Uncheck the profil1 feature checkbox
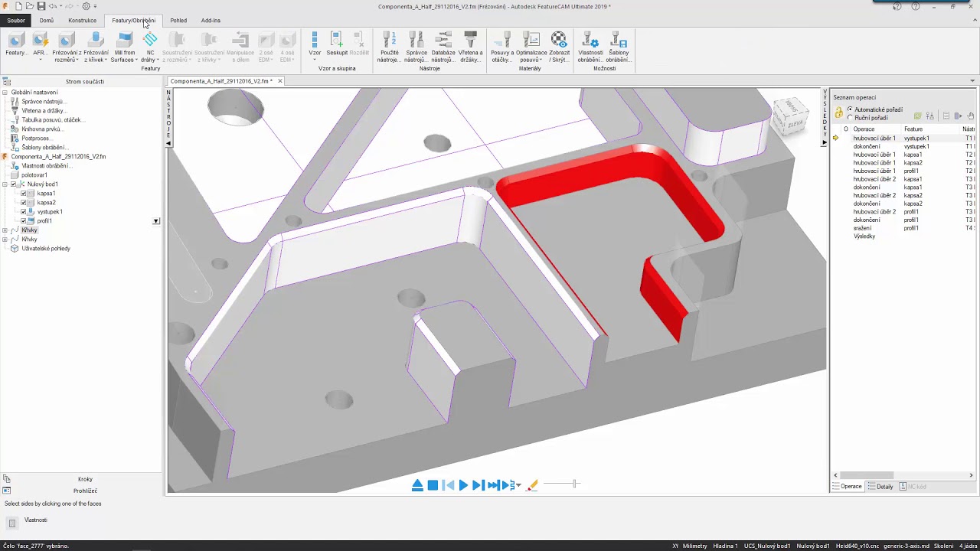The height and width of the screenshot is (551, 980). point(23,221)
